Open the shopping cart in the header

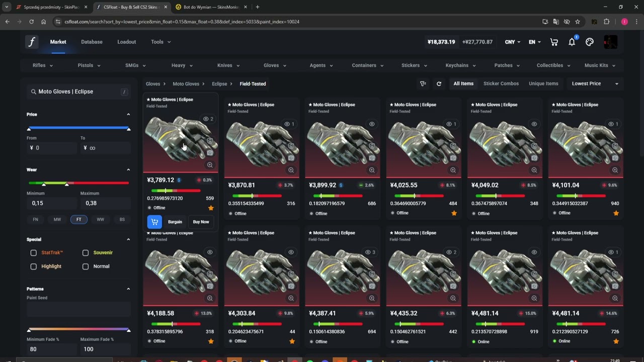(554, 42)
